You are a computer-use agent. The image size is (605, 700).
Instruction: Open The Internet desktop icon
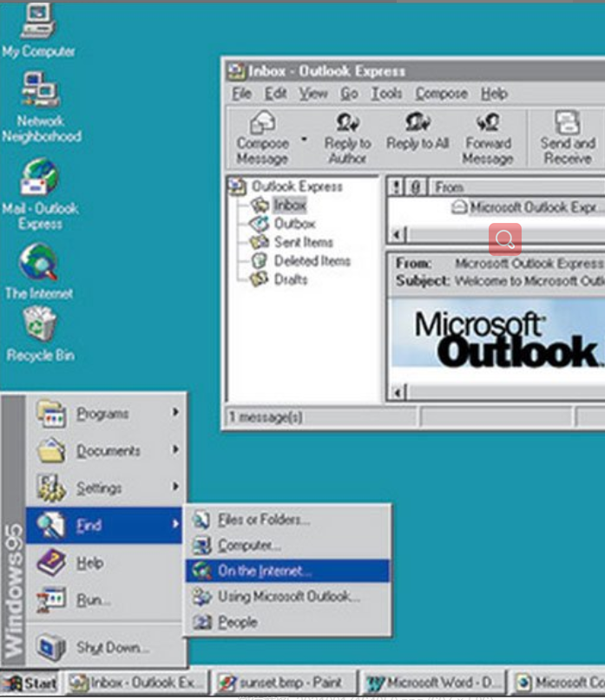pyautogui.click(x=39, y=271)
